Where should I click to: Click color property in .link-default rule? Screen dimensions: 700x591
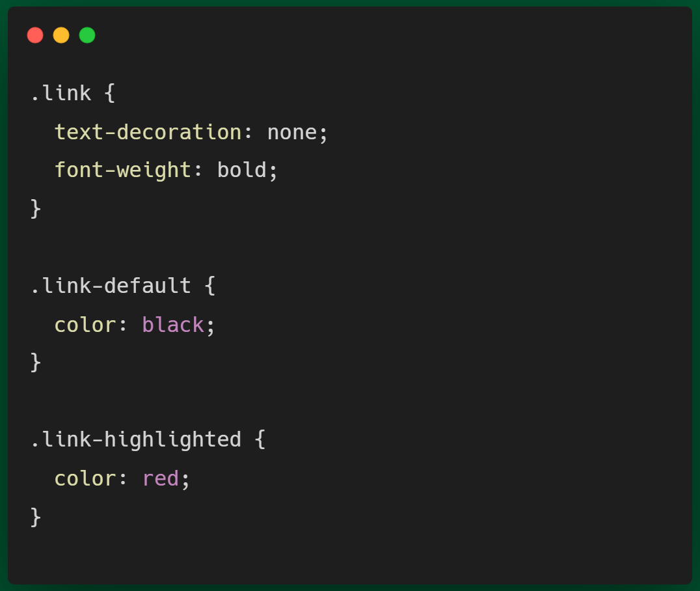click(x=85, y=324)
